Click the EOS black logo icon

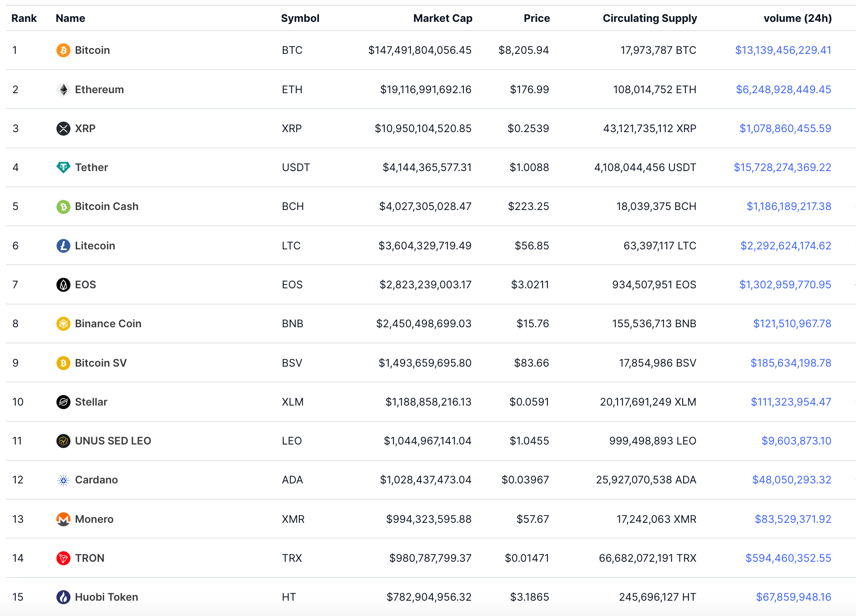coord(63,285)
